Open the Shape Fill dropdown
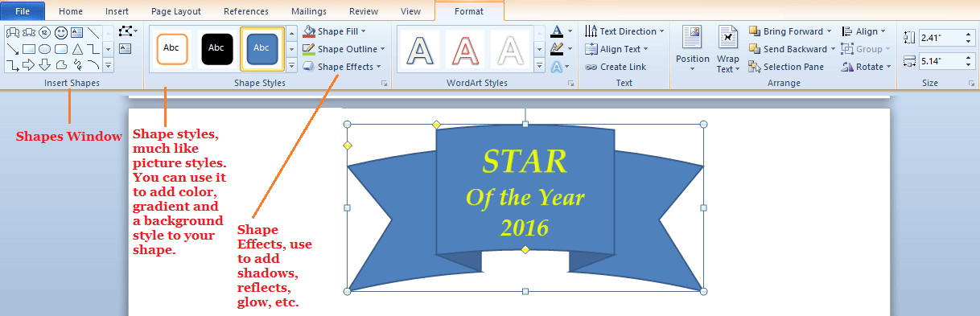Viewport: 980px width, 316px height. pos(334,31)
